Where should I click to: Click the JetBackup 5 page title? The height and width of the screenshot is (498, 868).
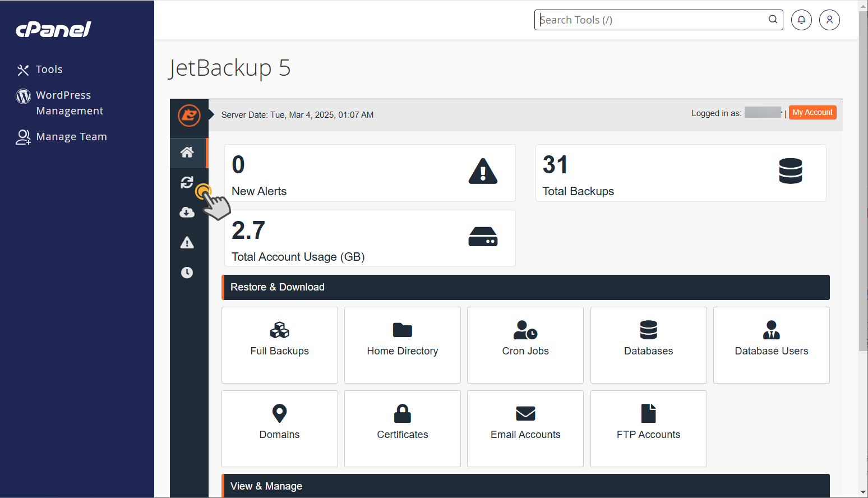(x=229, y=68)
